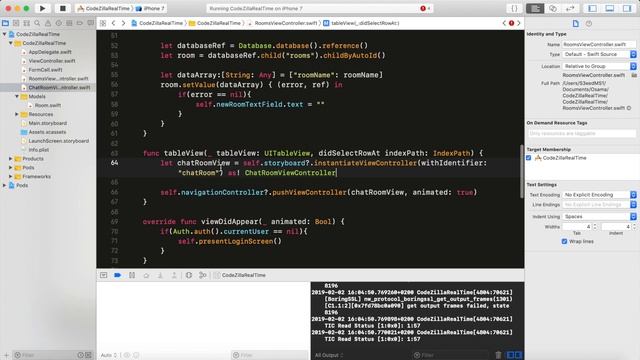
Task: Select AppDelegate.swift in navigator
Action: [50, 52]
